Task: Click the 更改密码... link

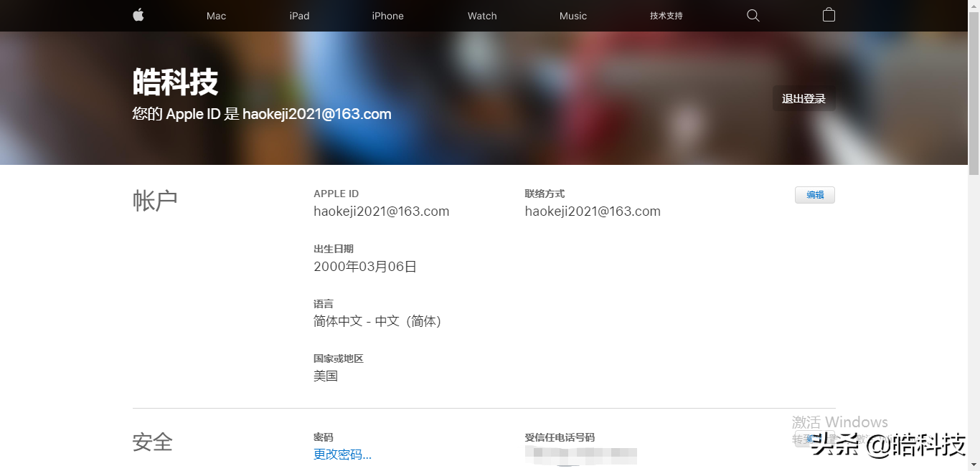Action: pos(342,455)
